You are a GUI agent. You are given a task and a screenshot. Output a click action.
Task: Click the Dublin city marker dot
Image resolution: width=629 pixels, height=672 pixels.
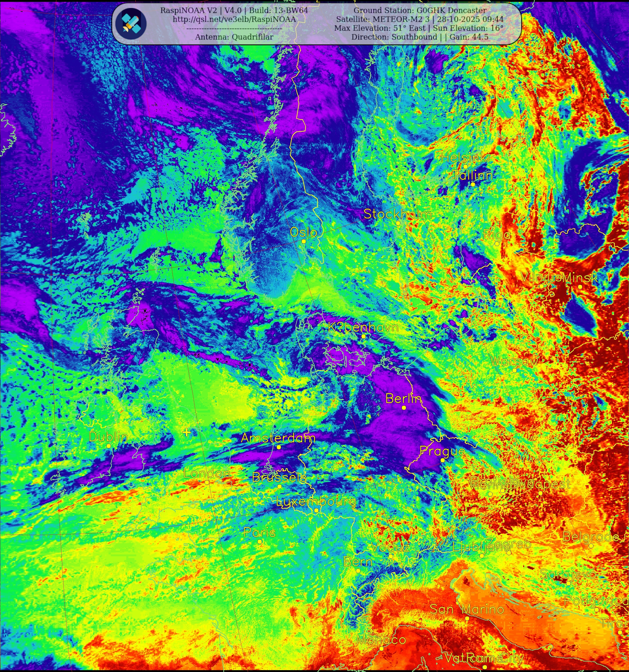tap(109, 446)
